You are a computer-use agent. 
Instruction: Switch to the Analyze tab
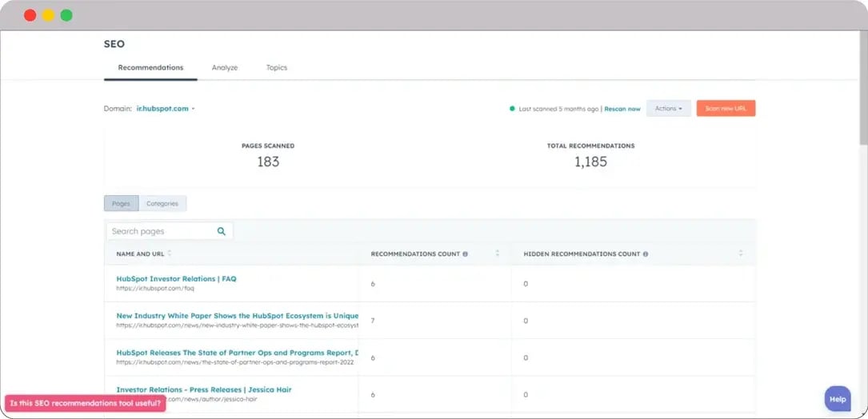click(x=225, y=67)
